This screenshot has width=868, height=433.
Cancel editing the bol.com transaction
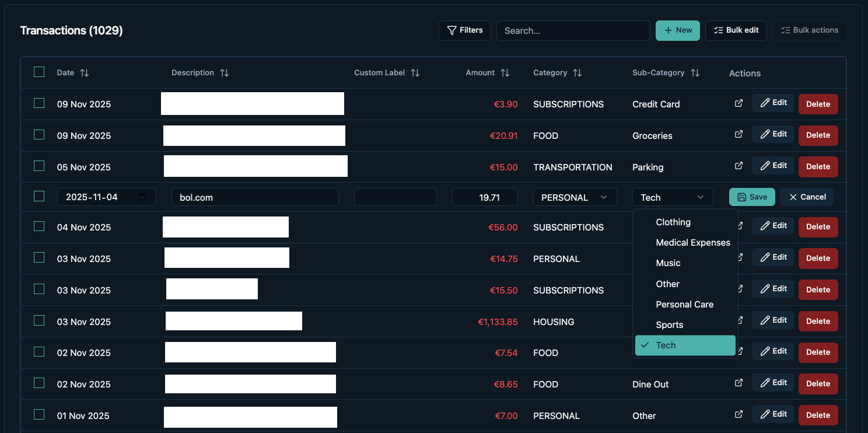click(807, 197)
